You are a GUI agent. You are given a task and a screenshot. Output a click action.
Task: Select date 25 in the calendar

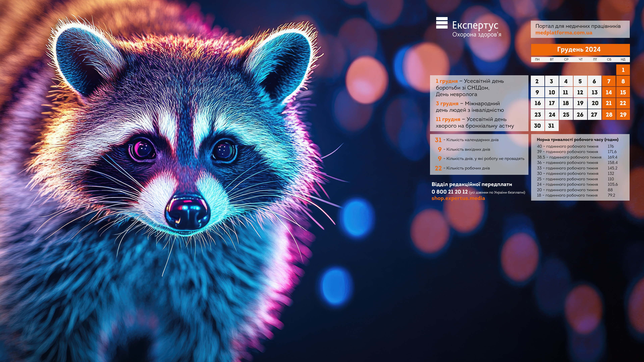click(x=566, y=115)
